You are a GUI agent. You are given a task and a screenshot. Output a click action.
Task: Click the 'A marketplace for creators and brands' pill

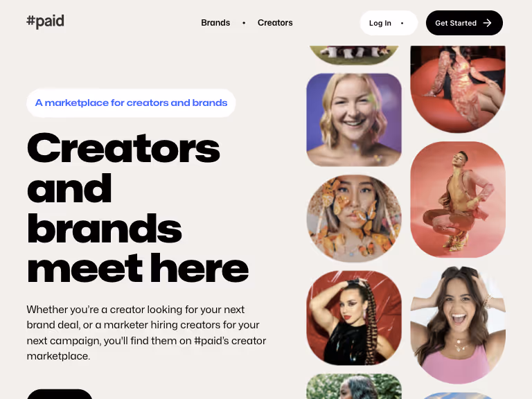131,103
